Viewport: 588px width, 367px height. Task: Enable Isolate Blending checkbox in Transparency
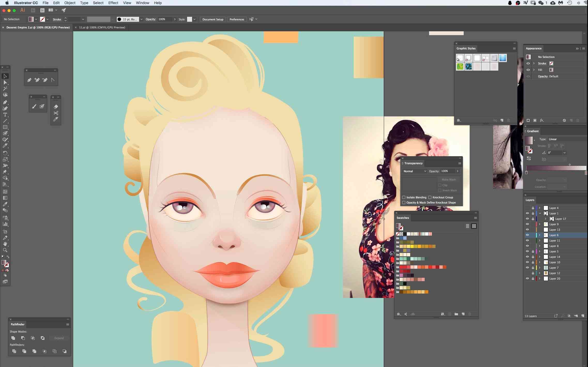pos(404,197)
